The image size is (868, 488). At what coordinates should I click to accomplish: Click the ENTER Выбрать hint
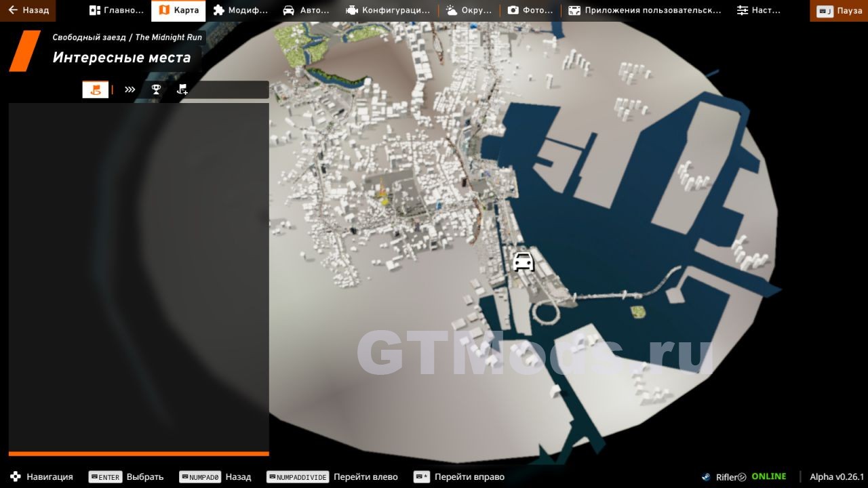[x=126, y=476]
